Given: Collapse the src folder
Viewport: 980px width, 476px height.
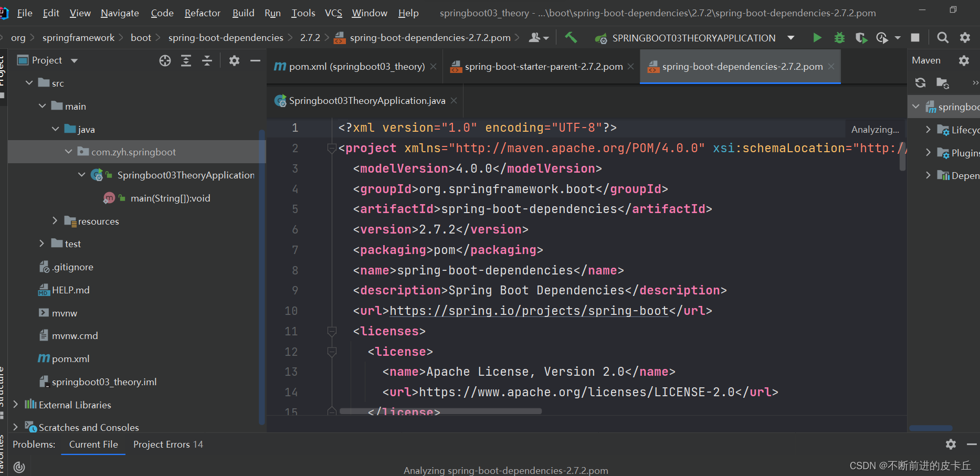Looking at the screenshot, I should coord(29,83).
